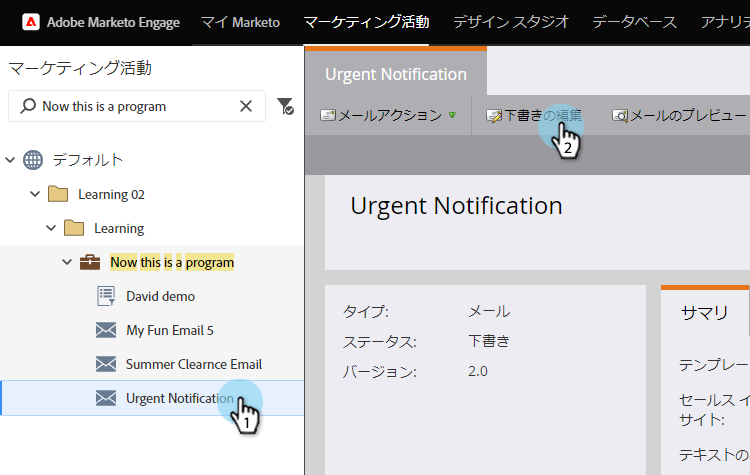
Task: Open My Fun Email 5
Action: pyautogui.click(x=170, y=330)
